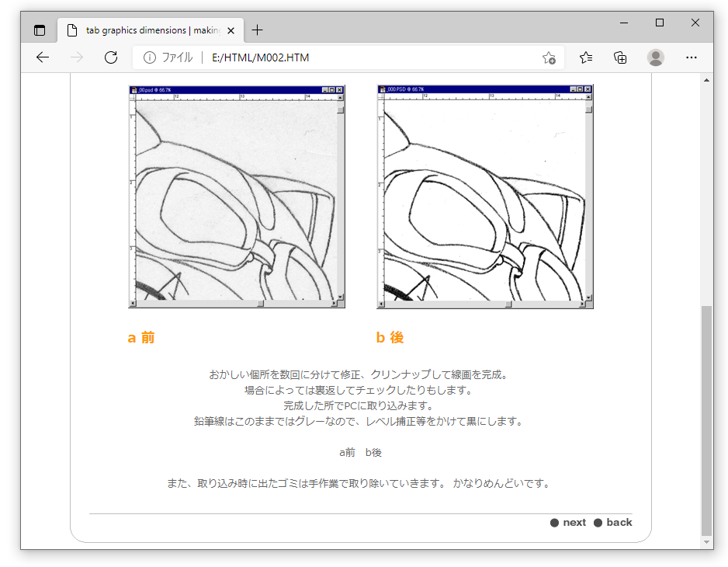Click the user profile avatar icon
This screenshot has width=728, height=567.
(x=656, y=57)
